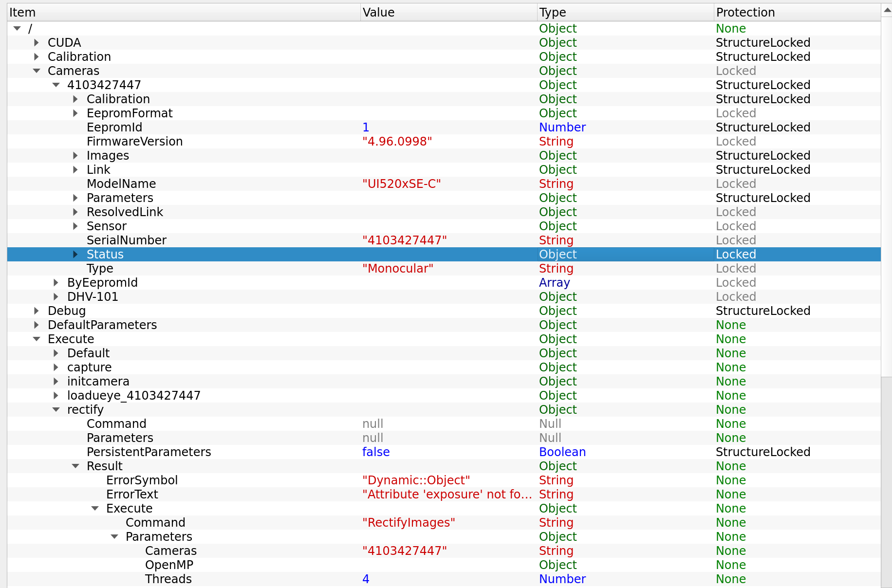Select the ModelName tree item
Image resolution: width=892 pixels, height=588 pixels.
click(121, 184)
